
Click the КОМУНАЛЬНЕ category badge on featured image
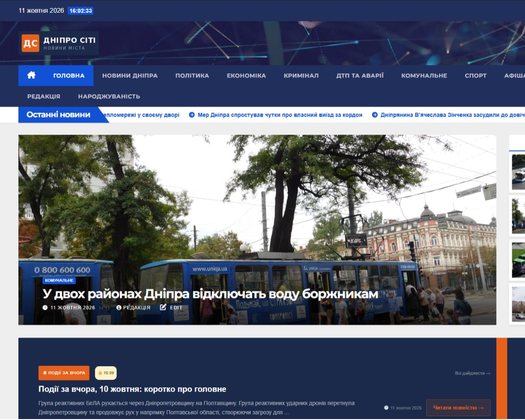[x=59, y=280]
